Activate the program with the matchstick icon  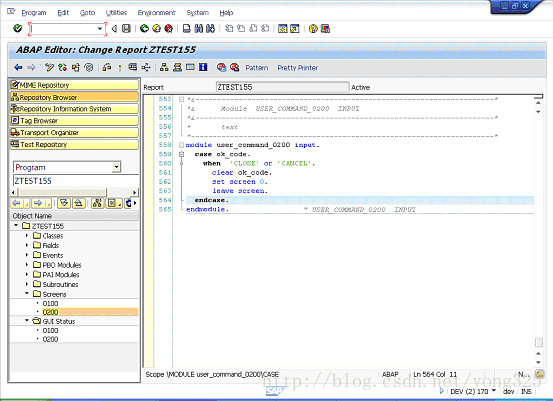[x=120, y=67]
